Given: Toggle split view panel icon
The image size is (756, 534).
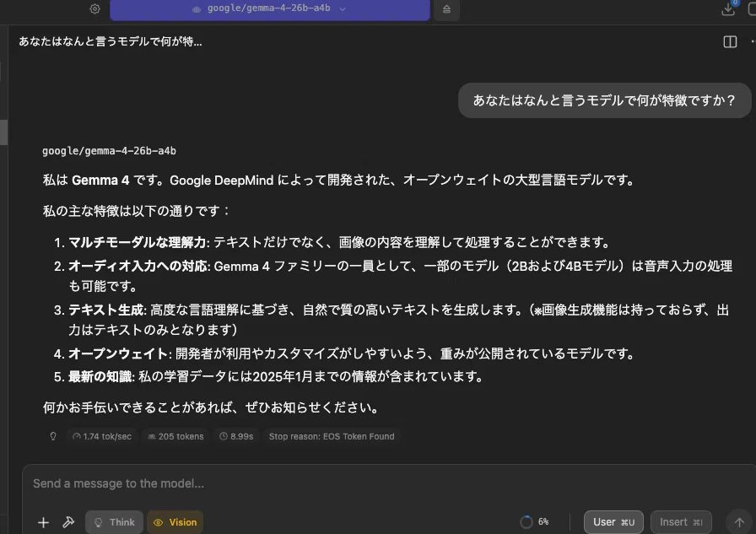Looking at the screenshot, I should 730,42.
